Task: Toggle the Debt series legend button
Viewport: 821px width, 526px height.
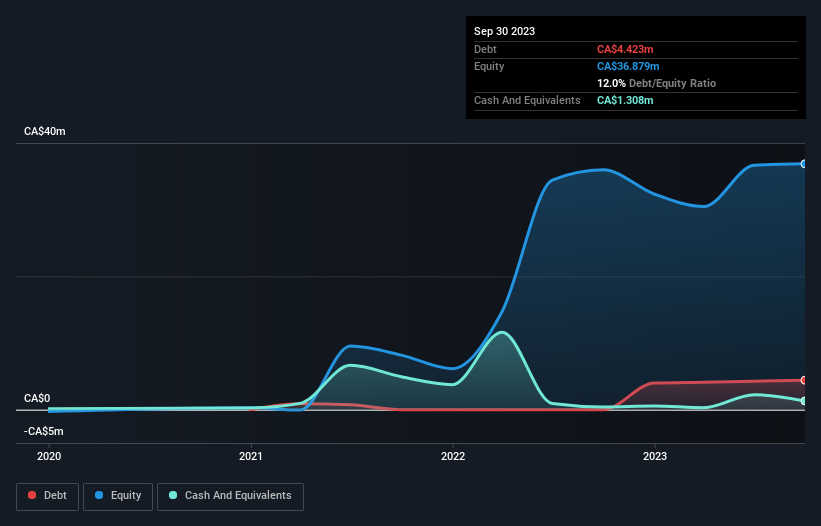Action: 48,496
